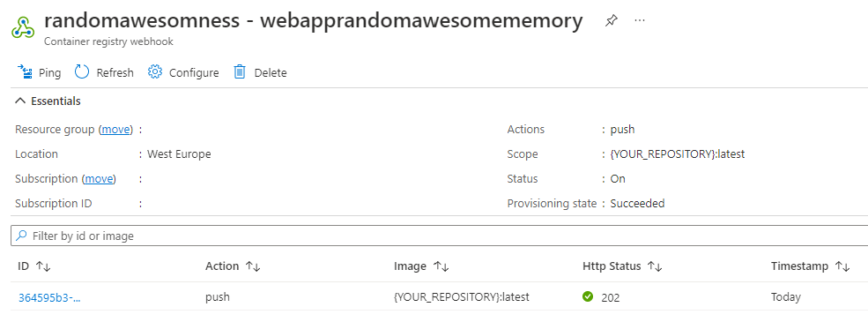
Task: Click the move link for Resource group
Action: point(116,130)
